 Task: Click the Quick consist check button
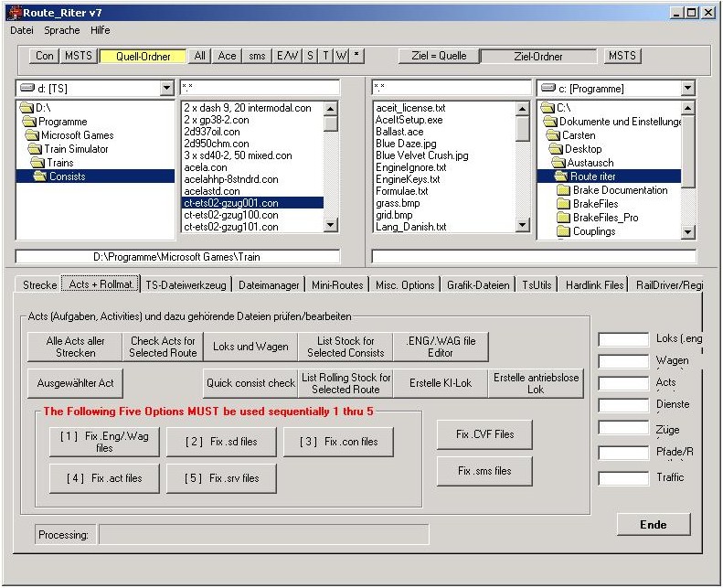pos(250,383)
